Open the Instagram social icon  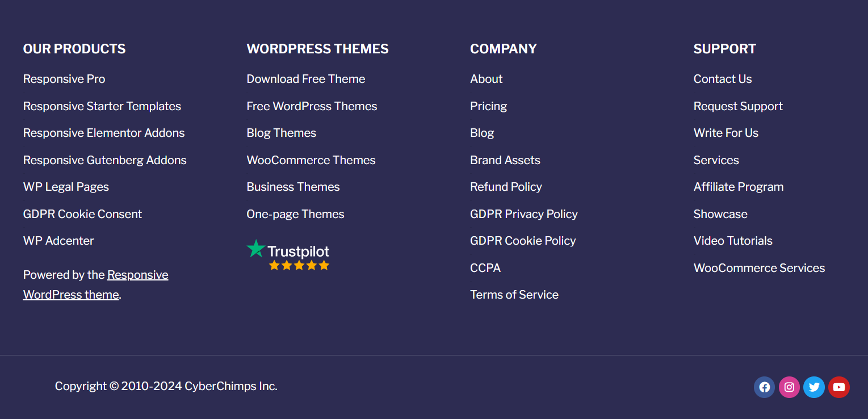[x=789, y=387]
